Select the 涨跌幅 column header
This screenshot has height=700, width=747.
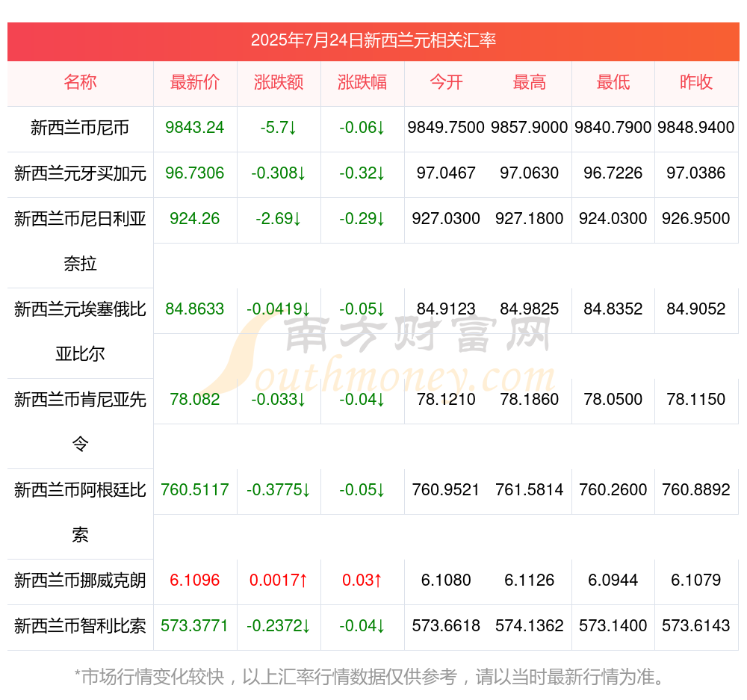362,82
